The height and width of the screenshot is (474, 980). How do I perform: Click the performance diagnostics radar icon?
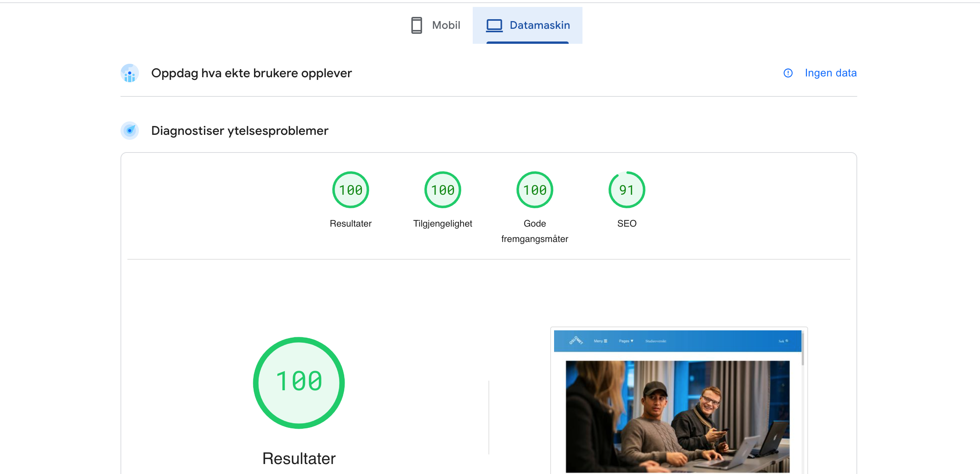(130, 131)
